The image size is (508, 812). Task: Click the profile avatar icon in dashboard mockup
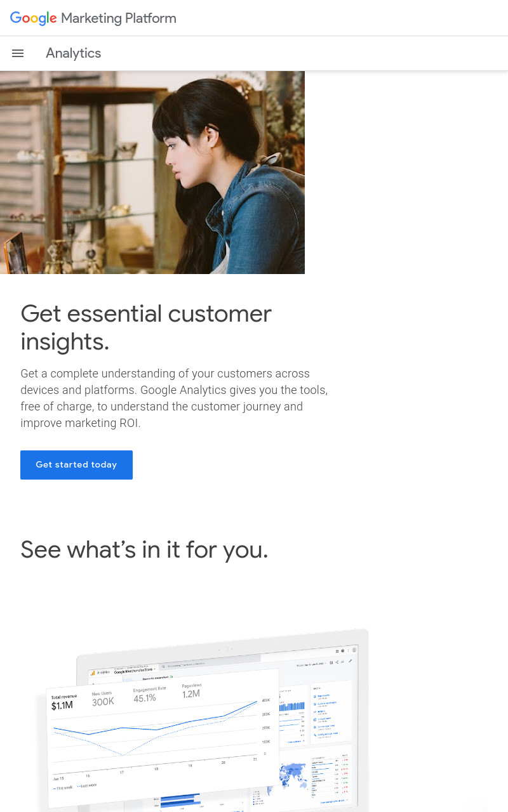(x=354, y=650)
